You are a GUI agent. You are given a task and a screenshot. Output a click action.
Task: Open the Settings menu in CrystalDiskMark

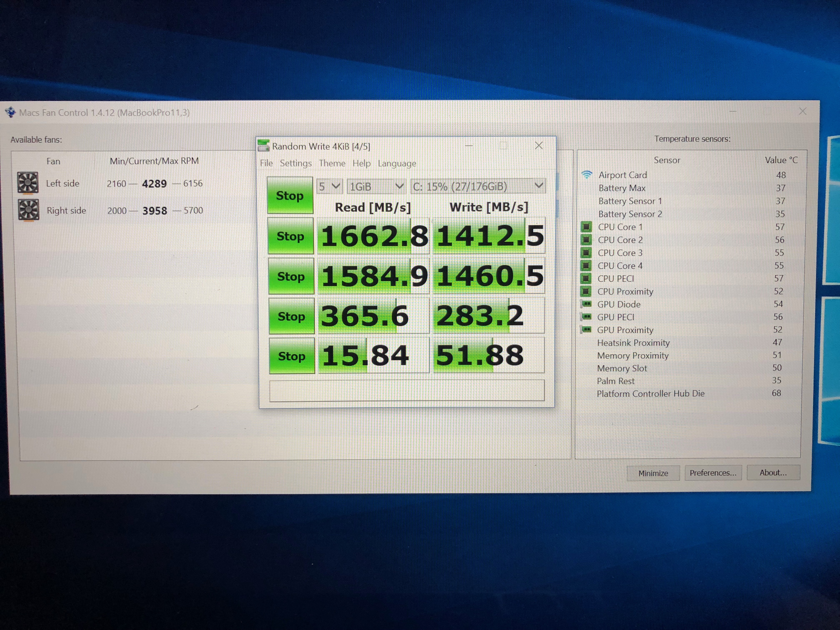tap(296, 163)
